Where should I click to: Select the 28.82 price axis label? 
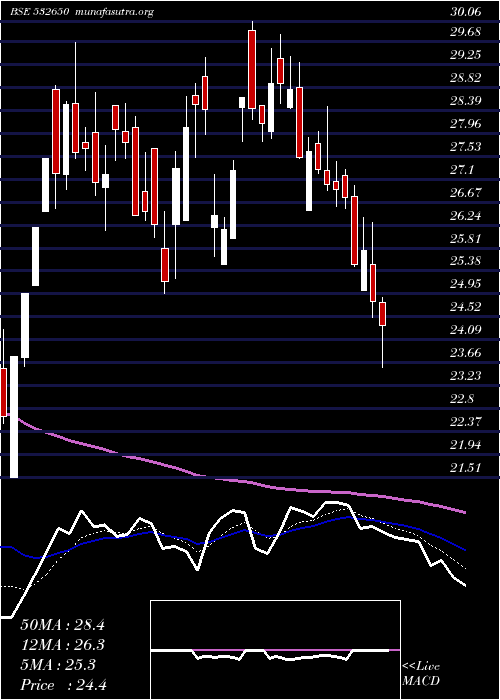[x=465, y=78]
